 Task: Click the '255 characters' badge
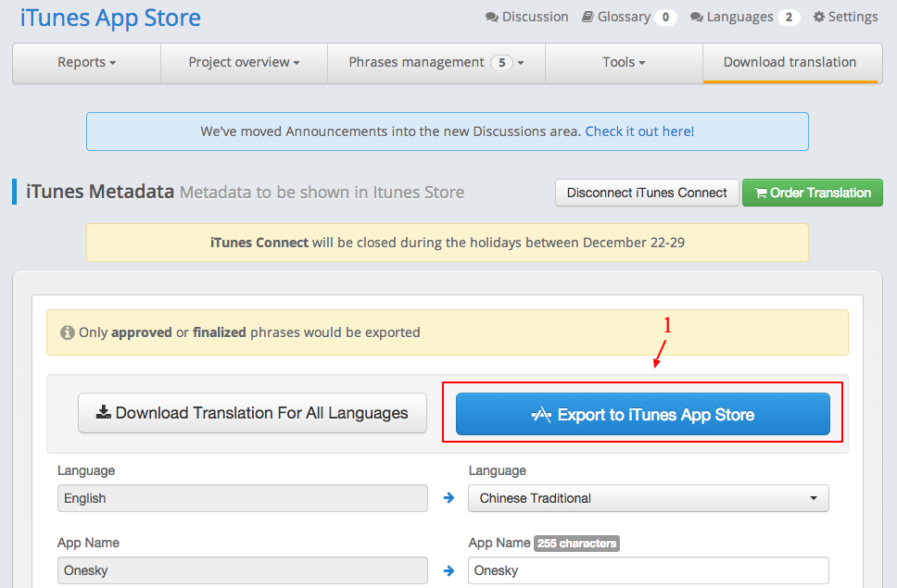[576, 544]
